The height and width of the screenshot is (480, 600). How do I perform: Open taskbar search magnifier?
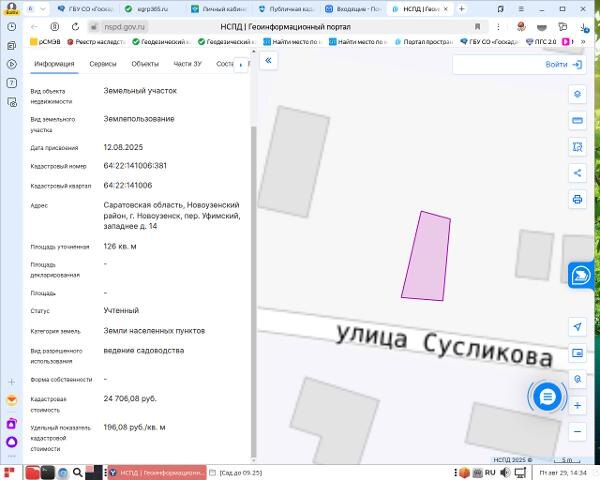77,473
